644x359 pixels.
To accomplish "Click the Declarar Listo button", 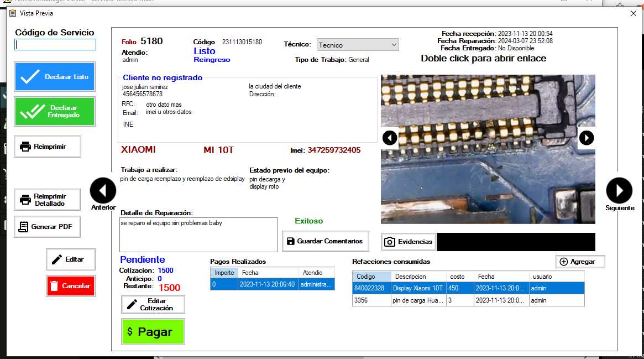I will [x=55, y=77].
